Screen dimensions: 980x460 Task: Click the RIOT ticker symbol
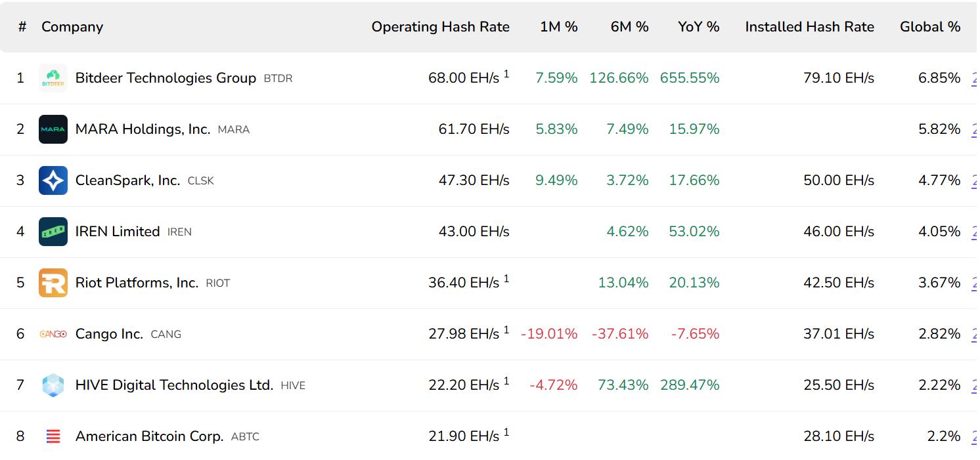click(217, 283)
